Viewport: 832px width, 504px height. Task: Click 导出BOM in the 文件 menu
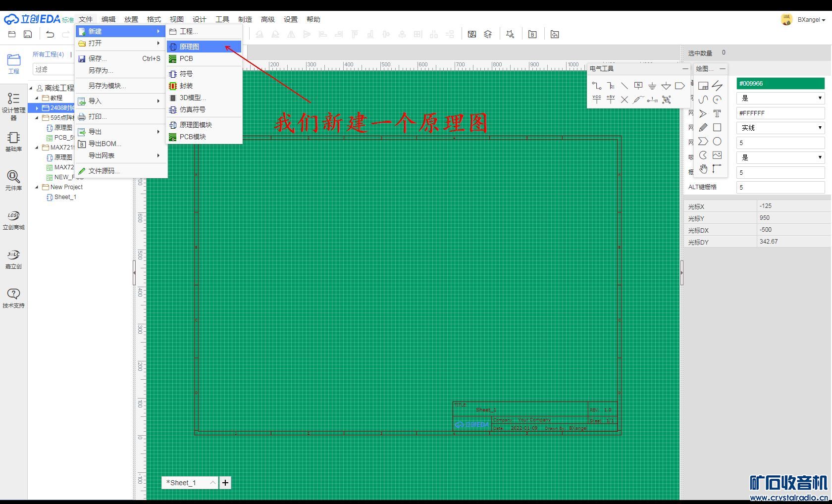(x=121, y=144)
